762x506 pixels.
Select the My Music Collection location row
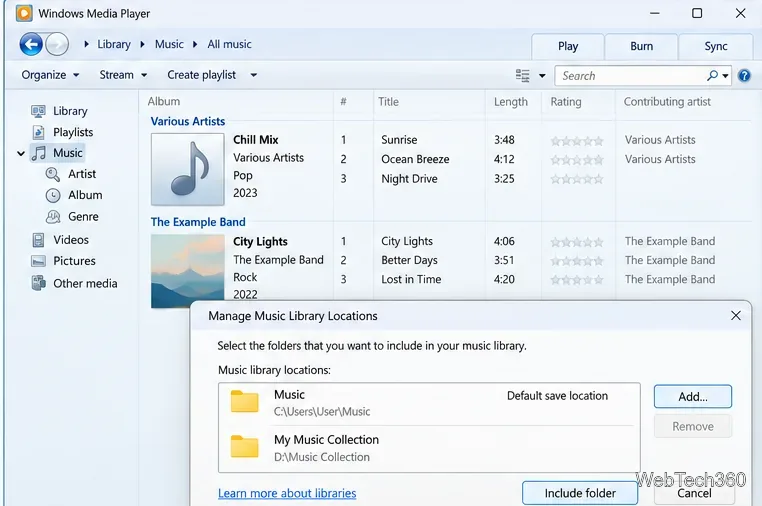point(430,448)
